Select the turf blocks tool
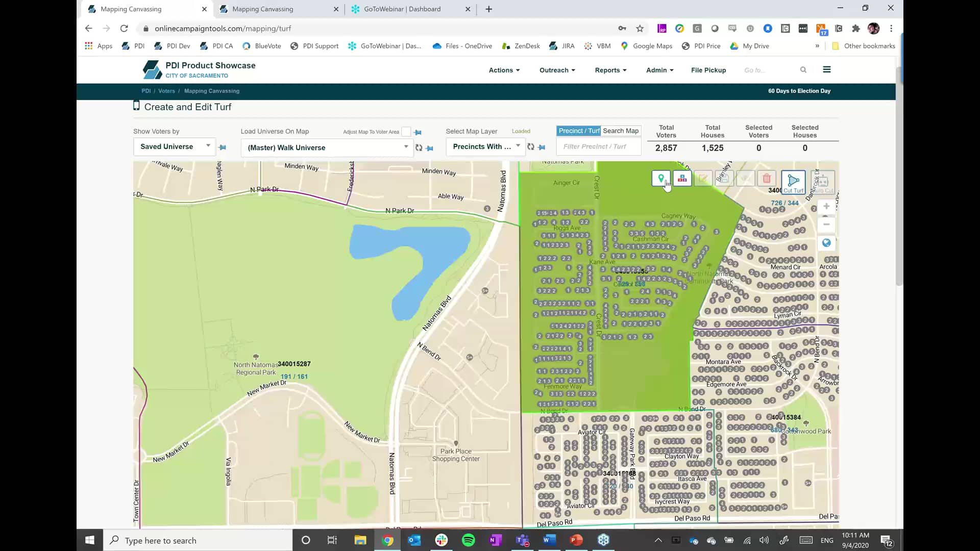Image resolution: width=980 pixels, height=551 pixels. point(682,178)
